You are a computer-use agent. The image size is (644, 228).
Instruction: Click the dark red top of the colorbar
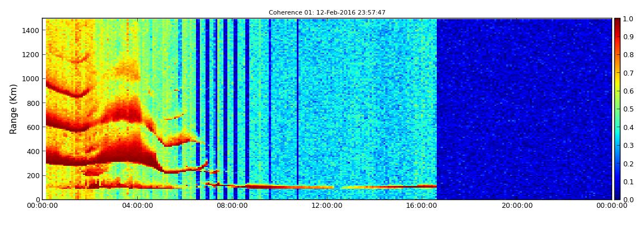click(618, 22)
